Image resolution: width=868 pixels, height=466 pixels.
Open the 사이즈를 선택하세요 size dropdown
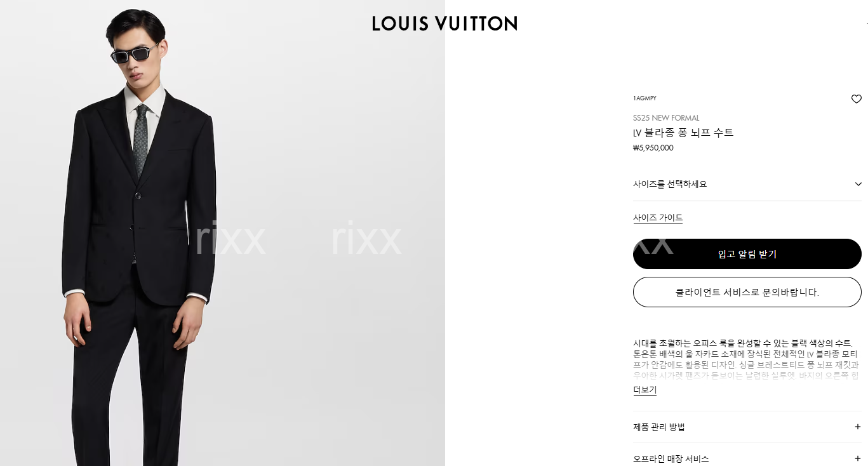coord(747,184)
